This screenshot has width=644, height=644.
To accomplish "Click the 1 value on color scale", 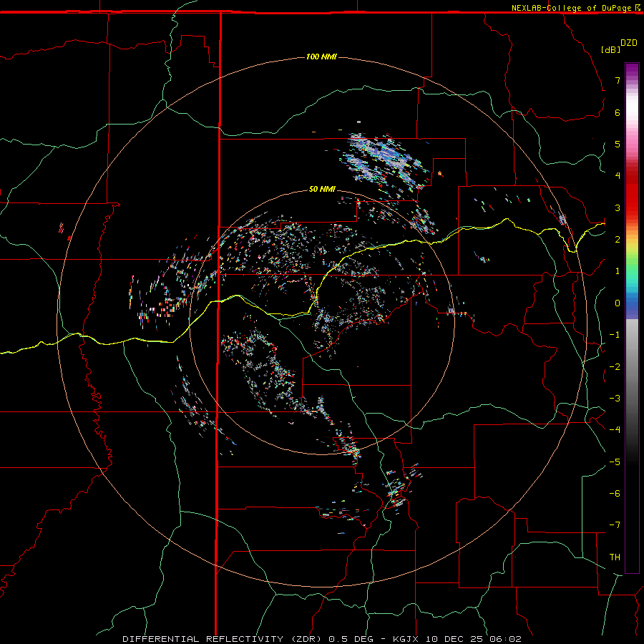I will pos(618,271).
